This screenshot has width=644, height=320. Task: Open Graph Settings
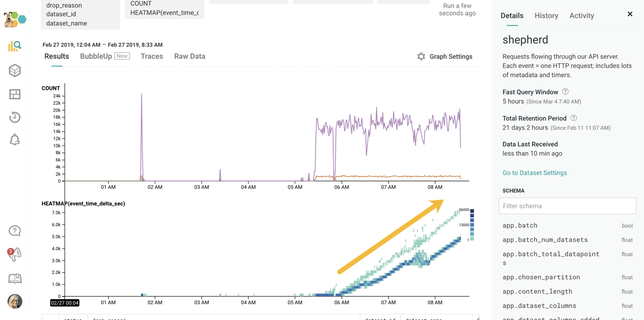tap(445, 56)
